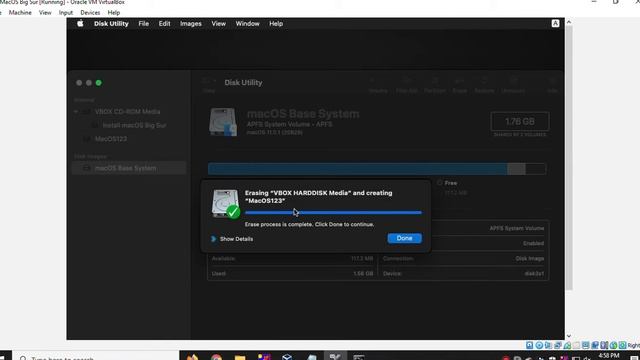Open File Explorer from Windows taskbar
Viewport: 640px width, 360px height.
click(x=240, y=357)
